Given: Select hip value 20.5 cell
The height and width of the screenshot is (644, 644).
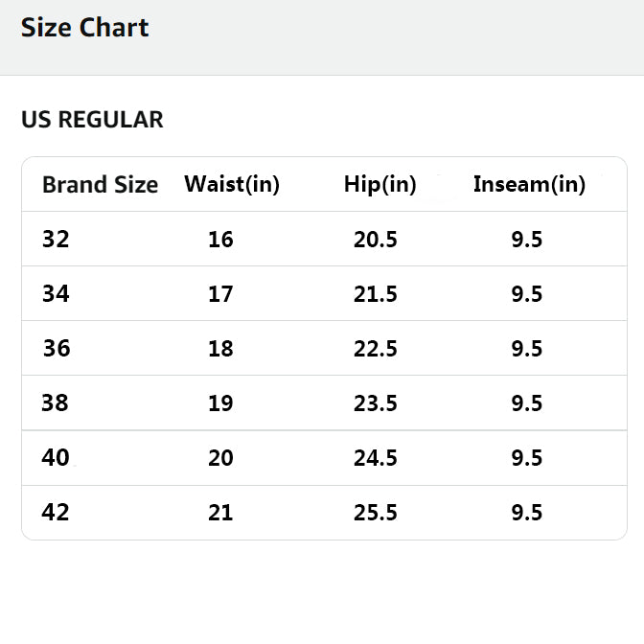Looking at the screenshot, I should [376, 240].
